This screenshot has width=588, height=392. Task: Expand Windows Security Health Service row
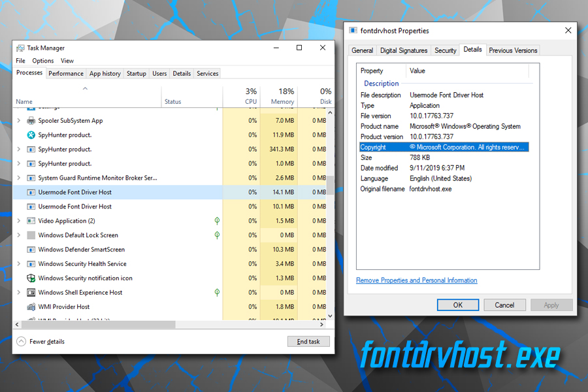(19, 264)
